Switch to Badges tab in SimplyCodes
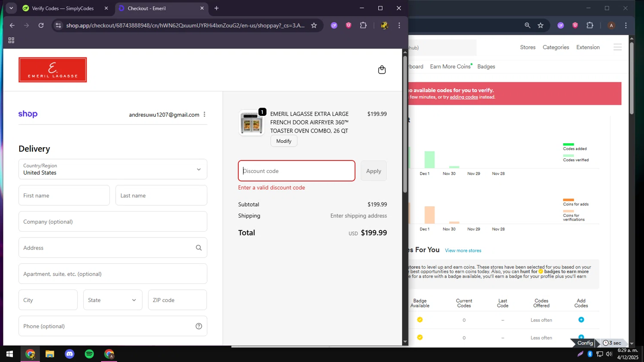Screen dimensions: 644x362 (x=486, y=66)
